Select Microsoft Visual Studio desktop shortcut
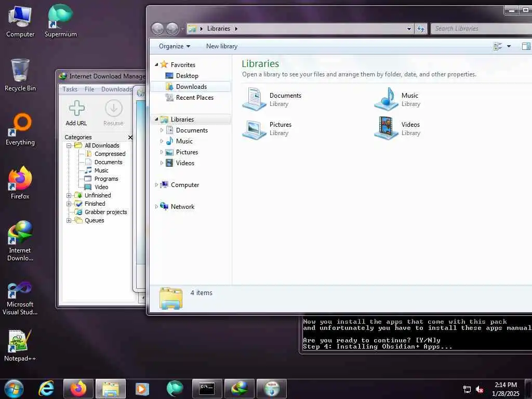 [20, 299]
